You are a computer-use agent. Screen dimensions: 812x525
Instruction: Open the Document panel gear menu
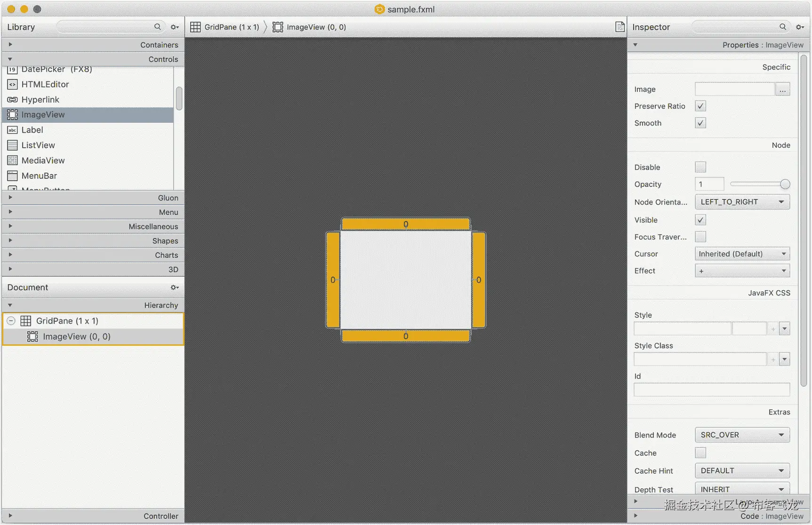tap(175, 287)
